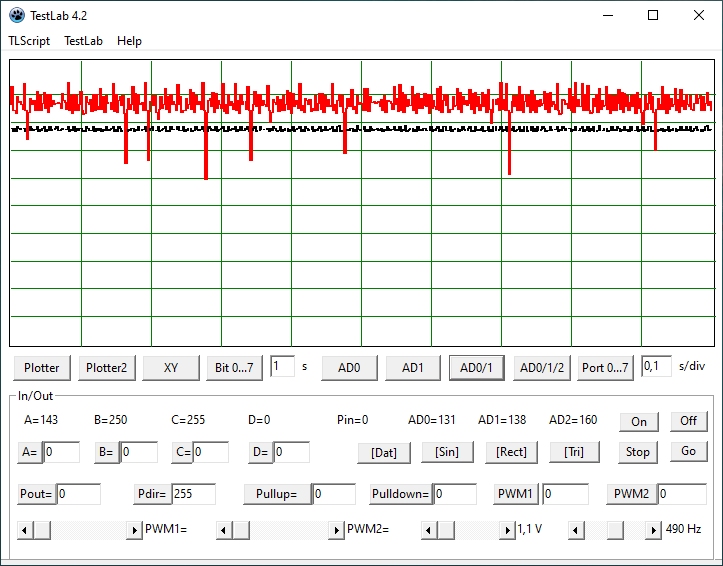This screenshot has height=566, width=723.
Task: Click right arrow of the 490 Hz slider
Action: [653, 530]
